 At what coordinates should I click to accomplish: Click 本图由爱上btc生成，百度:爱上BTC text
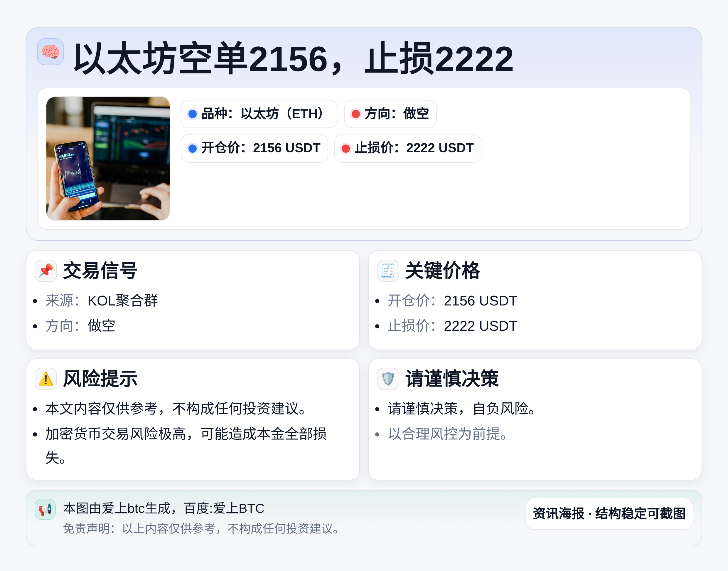pyautogui.click(x=164, y=508)
